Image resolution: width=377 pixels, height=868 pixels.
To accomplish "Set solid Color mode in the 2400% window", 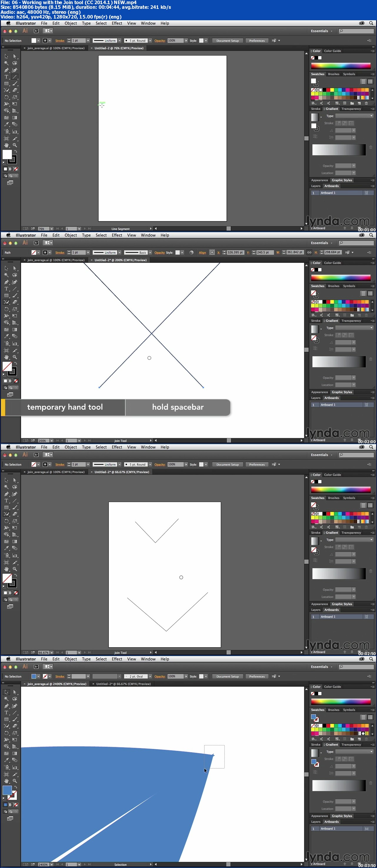I will tap(5, 805).
